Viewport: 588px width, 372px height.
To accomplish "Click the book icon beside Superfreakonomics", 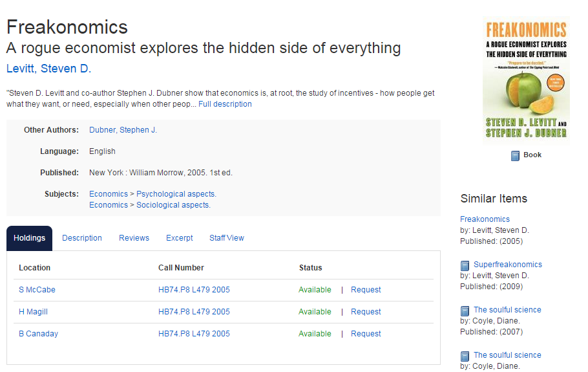I will tap(465, 266).
